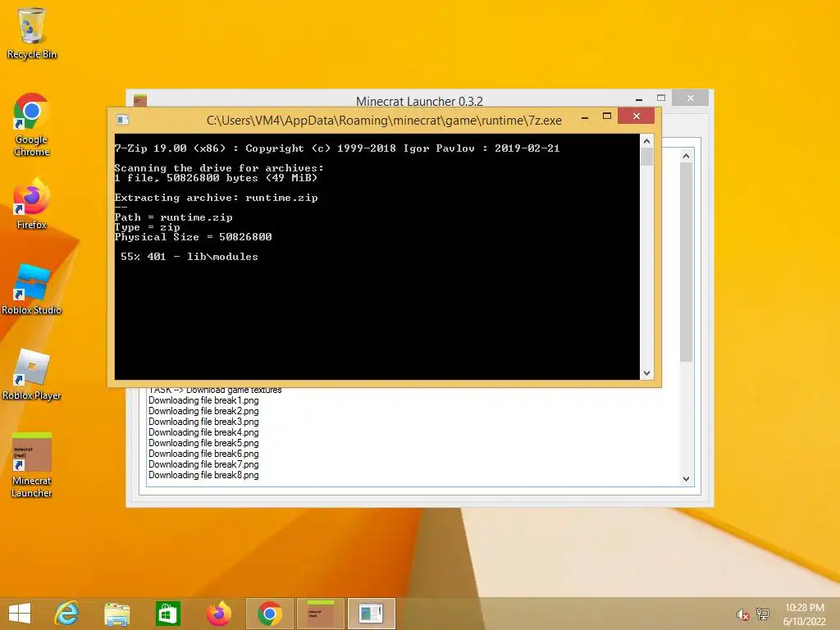This screenshot has height=630, width=840.
Task: Click 'Downloading file break8.png' log line
Action: click(x=203, y=475)
